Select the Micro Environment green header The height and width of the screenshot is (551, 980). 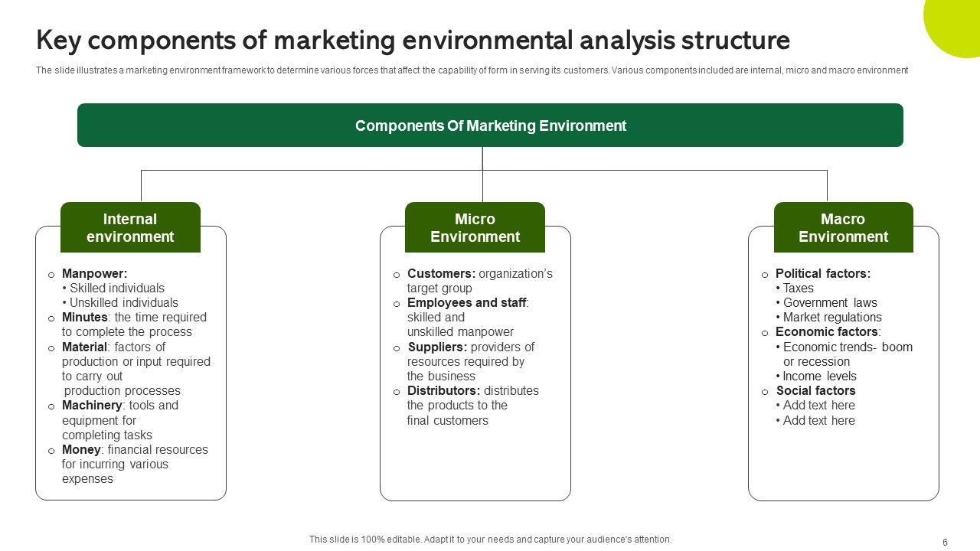tap(475, 228)
